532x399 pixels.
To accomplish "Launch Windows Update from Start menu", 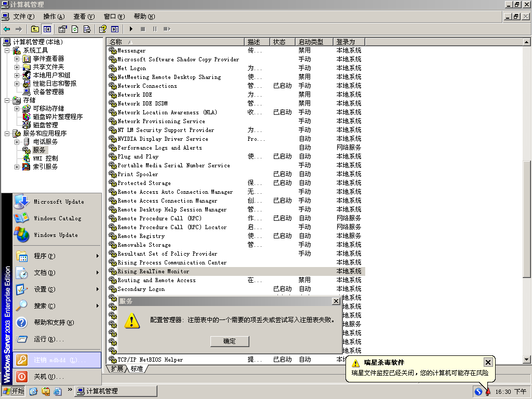I will 57,235.
